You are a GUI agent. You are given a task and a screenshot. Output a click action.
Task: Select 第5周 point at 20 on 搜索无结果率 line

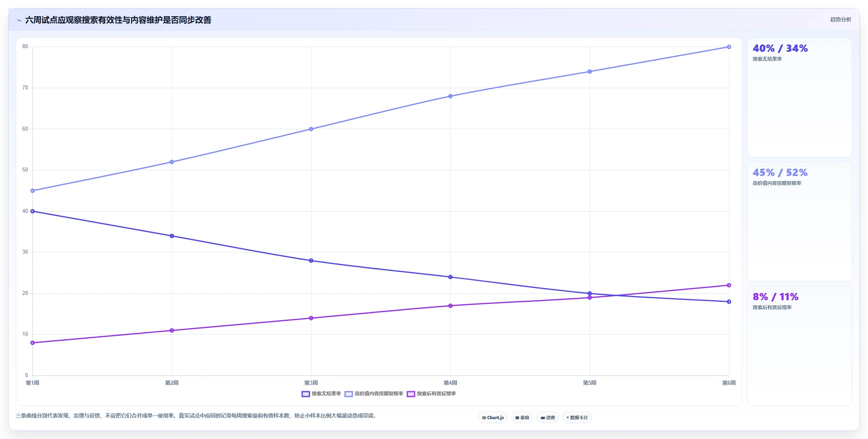(590, 293)
